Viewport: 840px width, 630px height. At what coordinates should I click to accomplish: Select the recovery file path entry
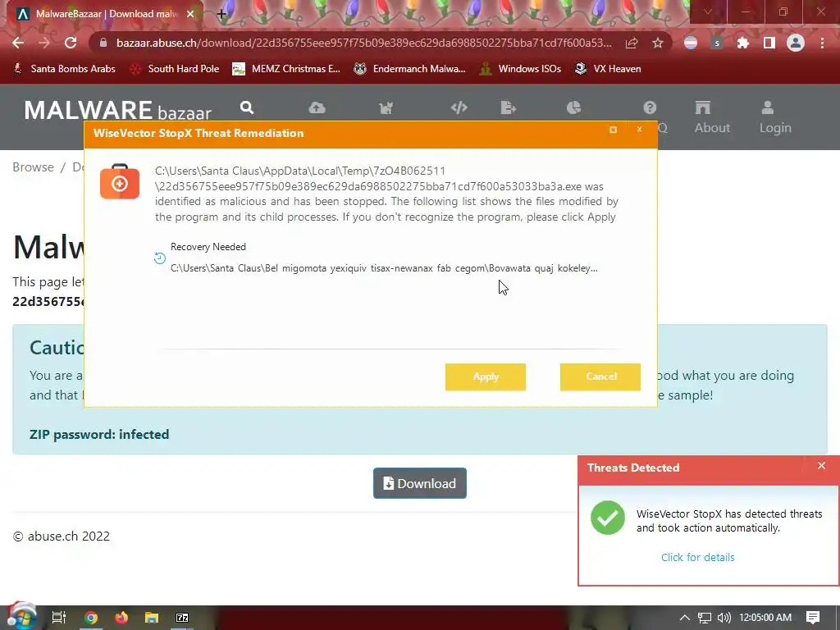[x=384, y=268]
